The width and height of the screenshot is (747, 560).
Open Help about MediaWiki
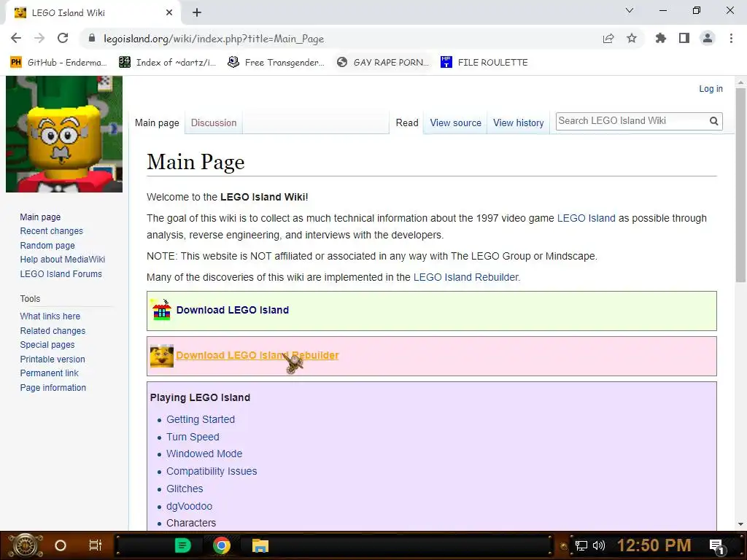click(x=63, y=260)
